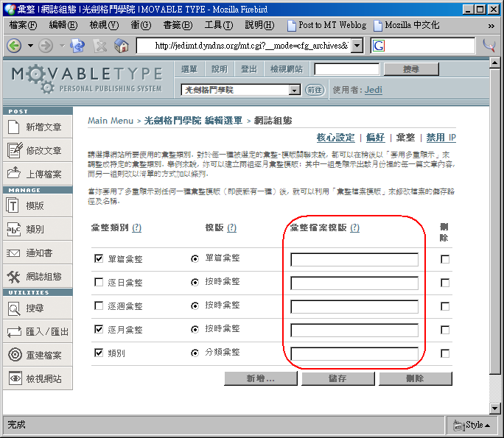Open the 說明(H) menu
Viewport: 504px width, 438px height.
click(259, 25)
